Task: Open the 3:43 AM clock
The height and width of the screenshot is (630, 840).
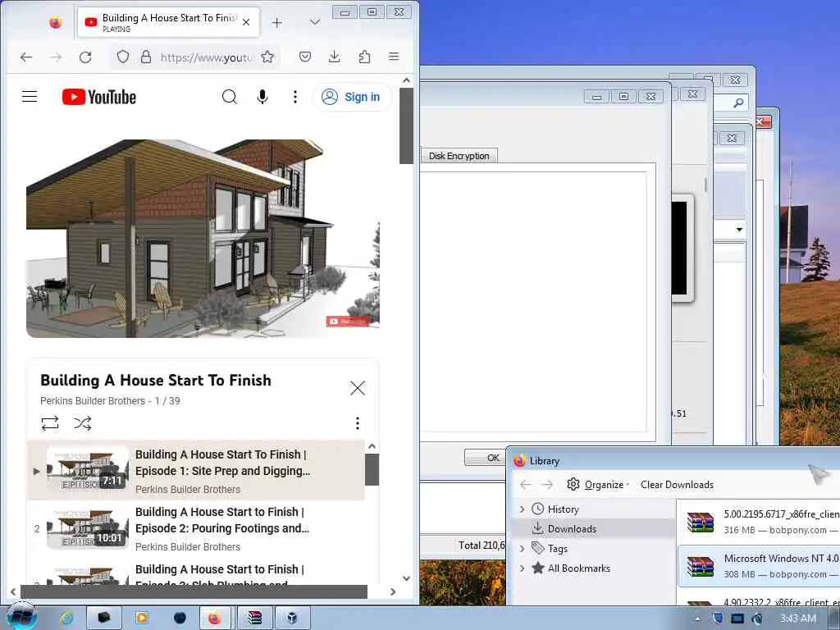Action: coord(798,619)
